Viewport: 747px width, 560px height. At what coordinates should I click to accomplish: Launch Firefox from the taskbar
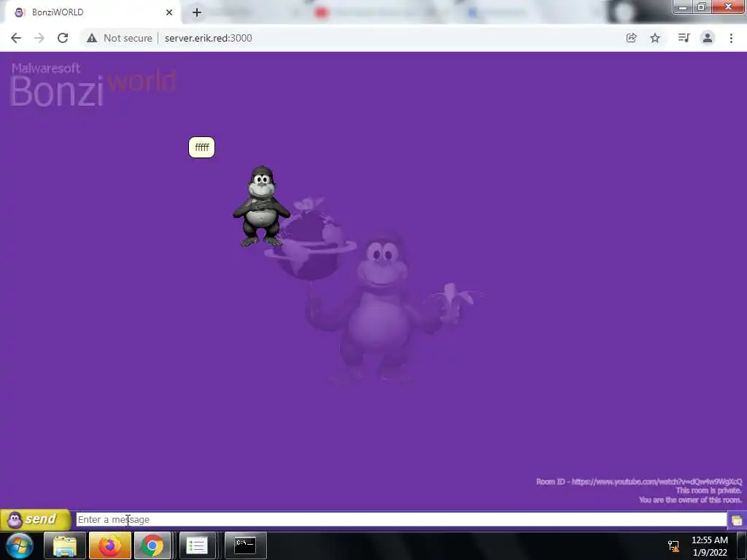(x=109, y=545)
